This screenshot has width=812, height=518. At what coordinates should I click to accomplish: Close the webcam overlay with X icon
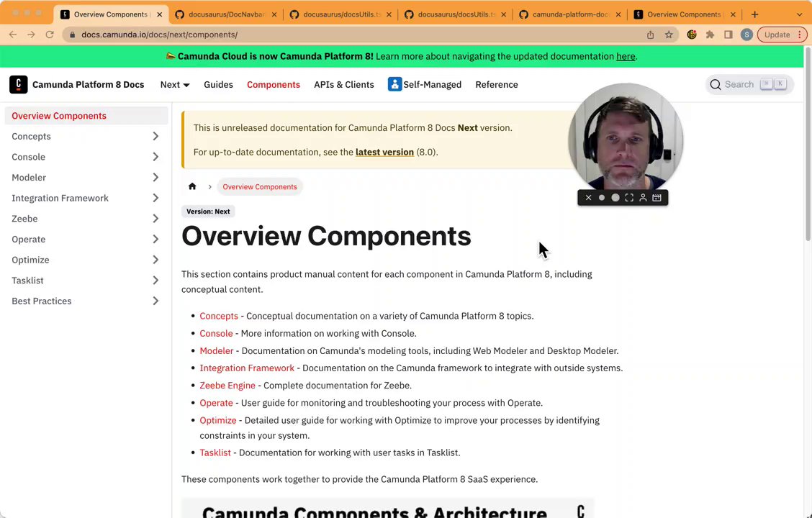[588, 198]
